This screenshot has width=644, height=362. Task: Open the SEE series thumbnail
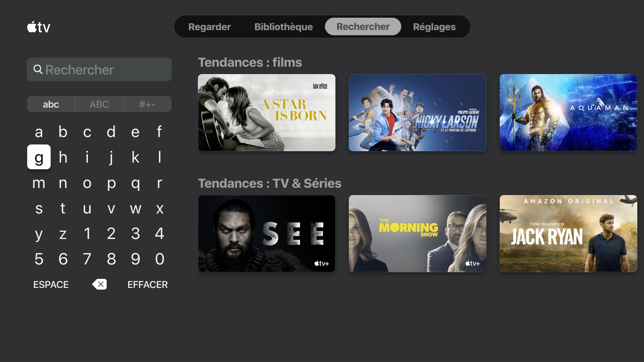pyautogui.click(x=267, y=234)
